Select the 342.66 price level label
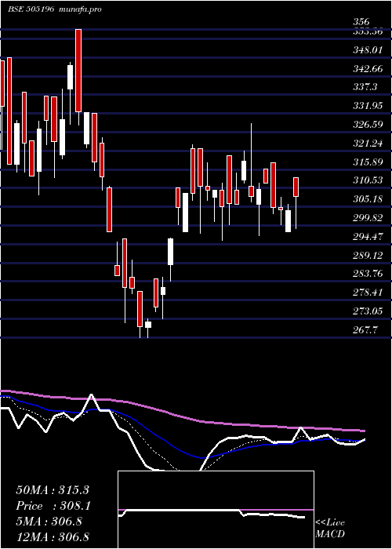The width and height of the screenshot is (392, 549). tap(368, 69)
